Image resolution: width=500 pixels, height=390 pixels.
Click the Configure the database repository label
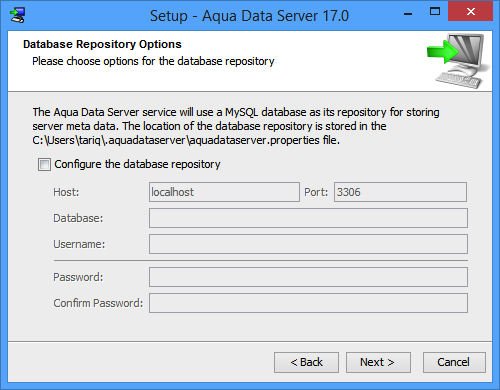[137, 164]
